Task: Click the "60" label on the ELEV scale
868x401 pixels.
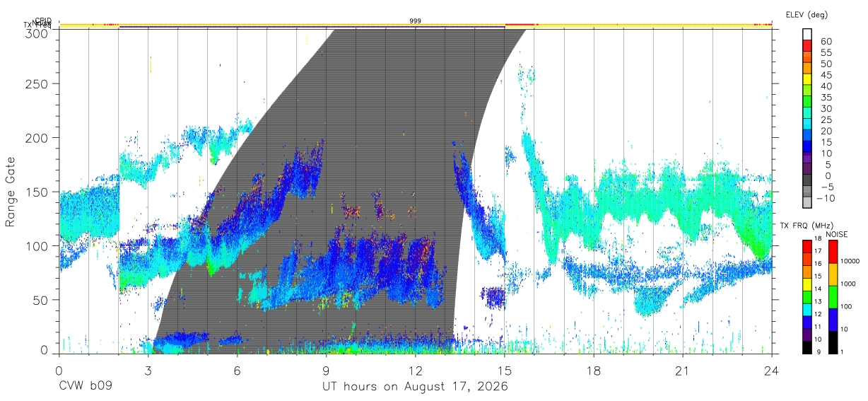Action: coord(825,42)
